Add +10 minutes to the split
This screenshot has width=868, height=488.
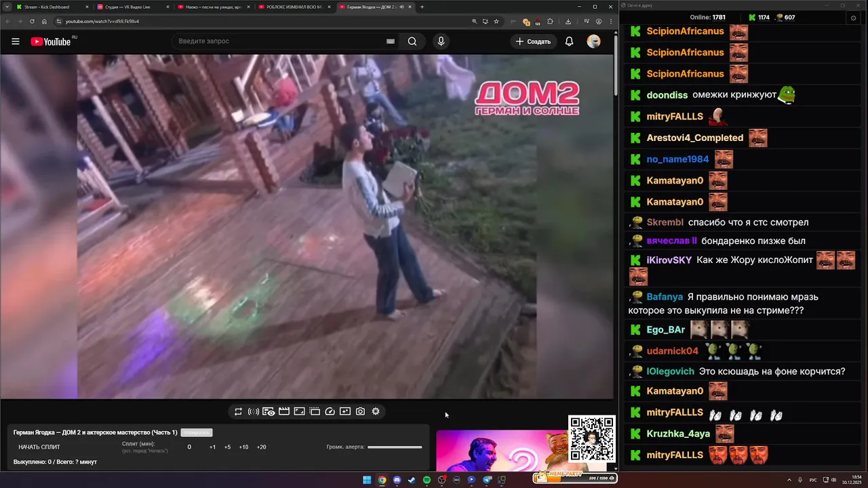(x=243, y=447)
